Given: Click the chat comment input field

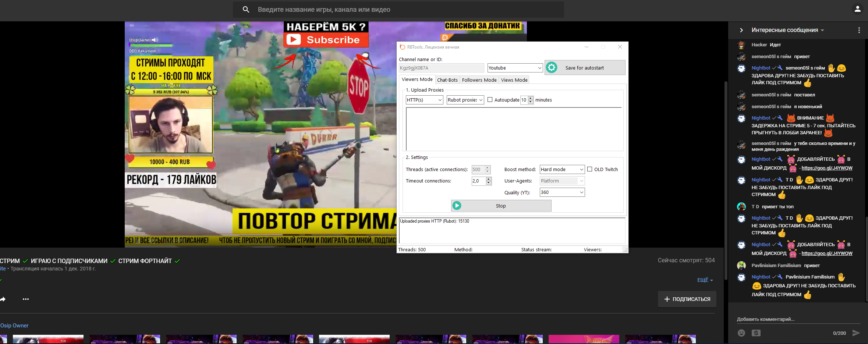Looking at the screenshot, I should (795, 319).
